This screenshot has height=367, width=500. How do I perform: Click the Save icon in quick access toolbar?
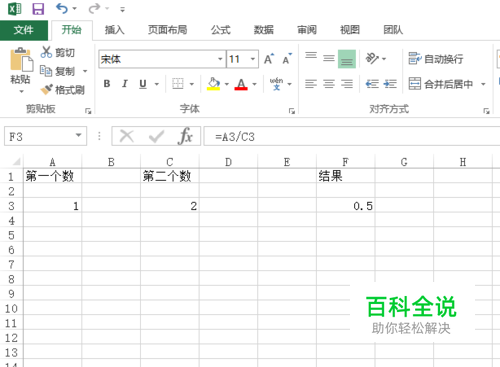tap(38, 9)
